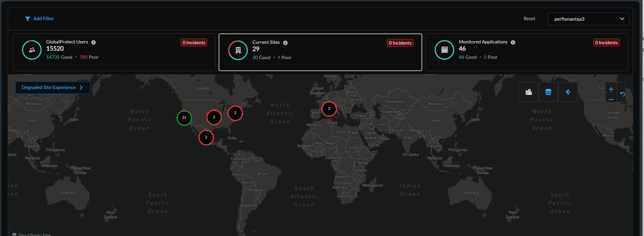Viewport: 644px width, 236px height.
Task: Click the Add Filter link
Action: [43, 19]
